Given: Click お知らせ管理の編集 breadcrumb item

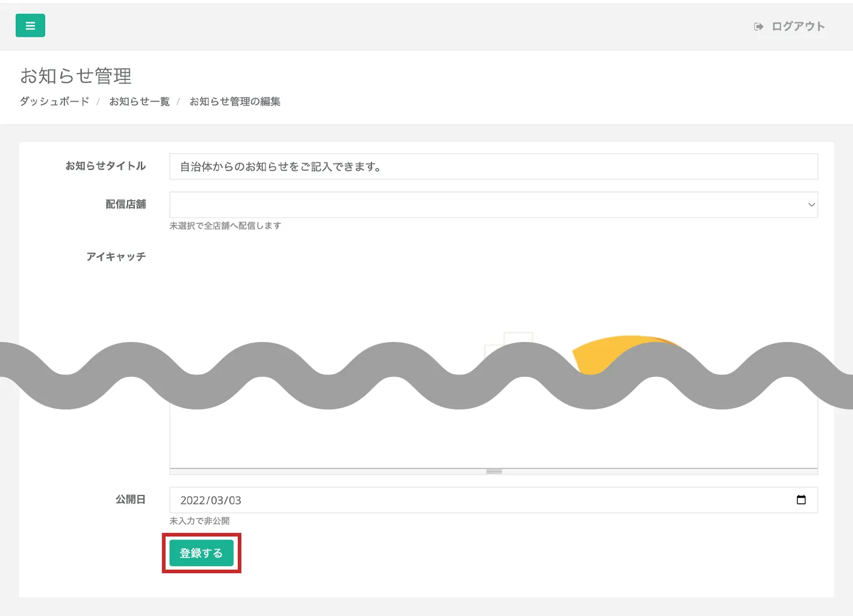Looking at the screenshot, I should (235, 101).
